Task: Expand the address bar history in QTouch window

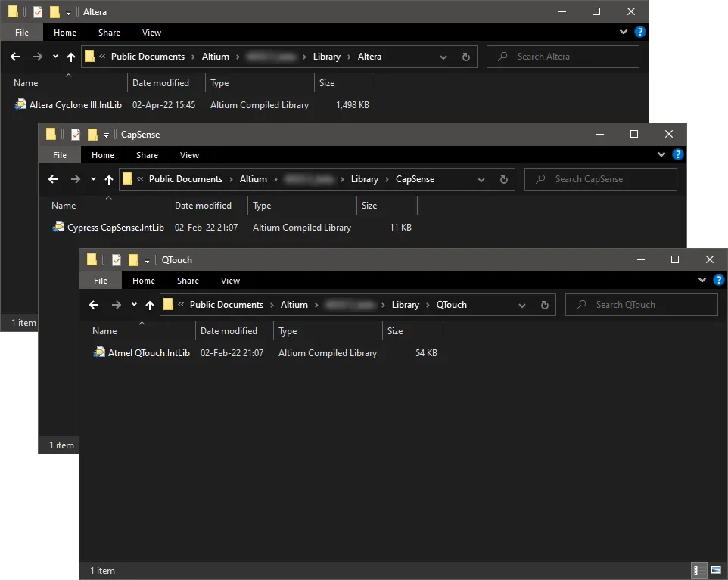Action: click(x=522, y=306)
